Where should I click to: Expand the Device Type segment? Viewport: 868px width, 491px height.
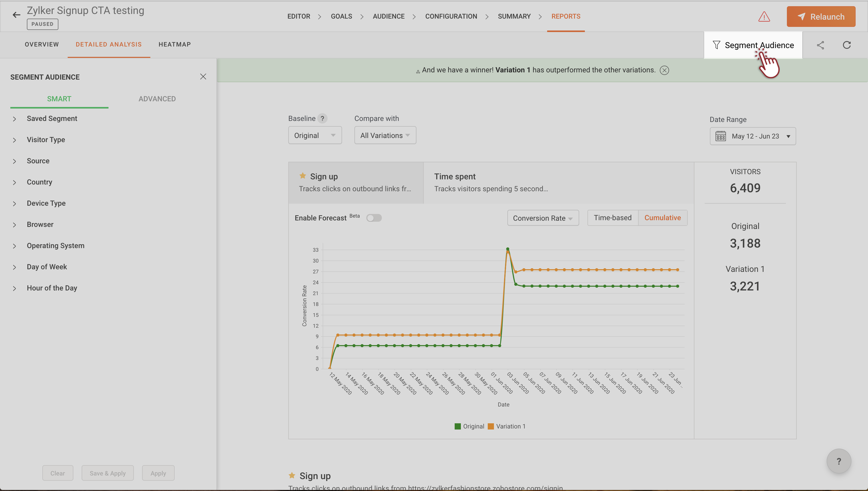tap(46, 203)
